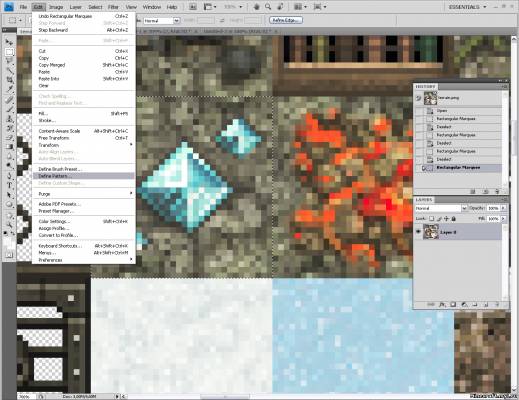
Task: Click the Refine Edge button
Action: point(286,20)
